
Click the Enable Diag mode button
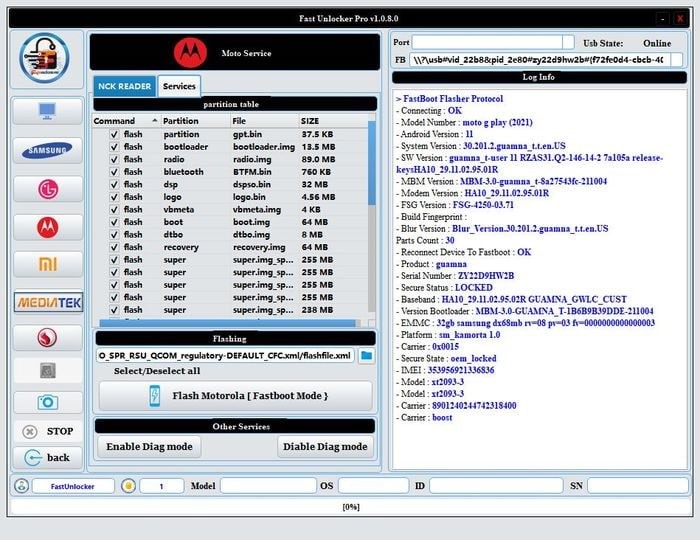pyautogui.click(x=149, y=446)
